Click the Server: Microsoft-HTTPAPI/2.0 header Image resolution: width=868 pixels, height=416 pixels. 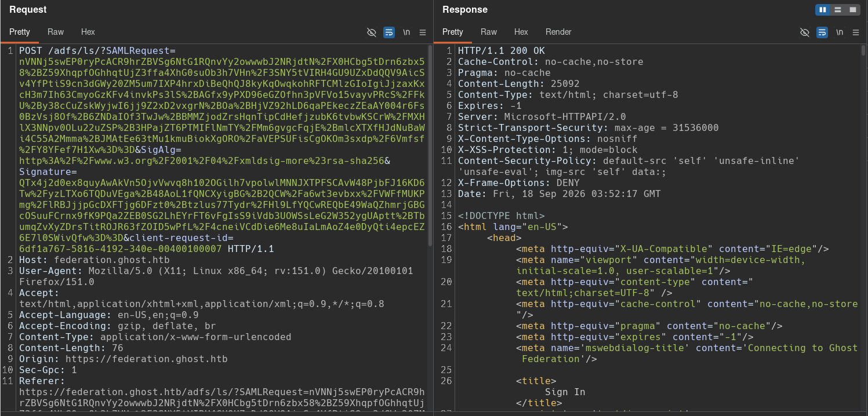542,117
